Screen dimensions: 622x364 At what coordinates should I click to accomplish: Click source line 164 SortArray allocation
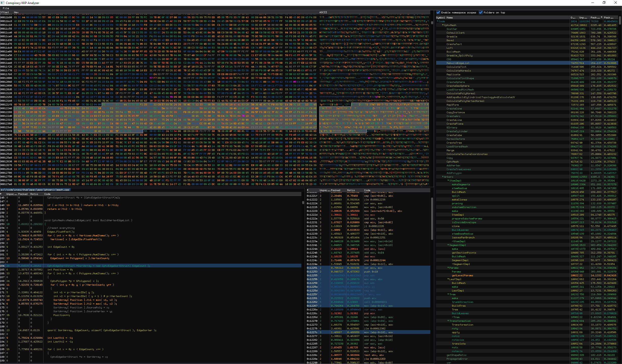pyautogui.click(x=151, y=266)
